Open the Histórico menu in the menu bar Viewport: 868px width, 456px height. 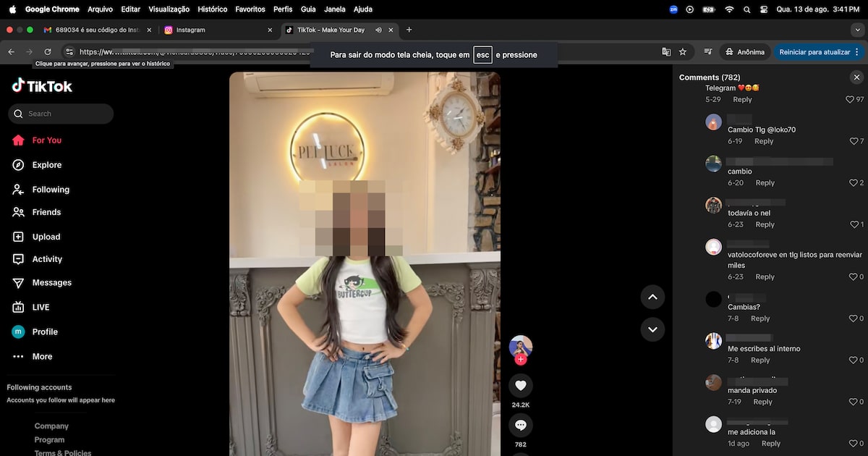tap(212, 9)
